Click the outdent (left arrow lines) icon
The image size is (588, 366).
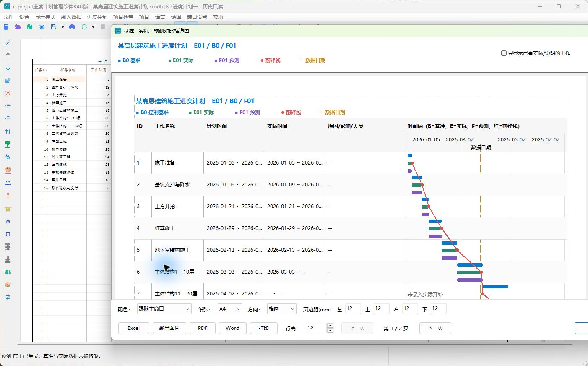click(8, 106)
